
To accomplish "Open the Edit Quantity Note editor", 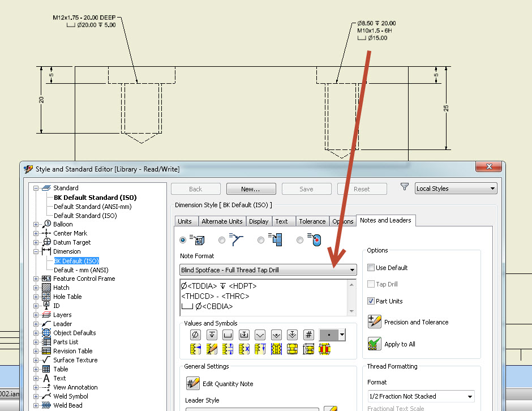I will [193, 384].
